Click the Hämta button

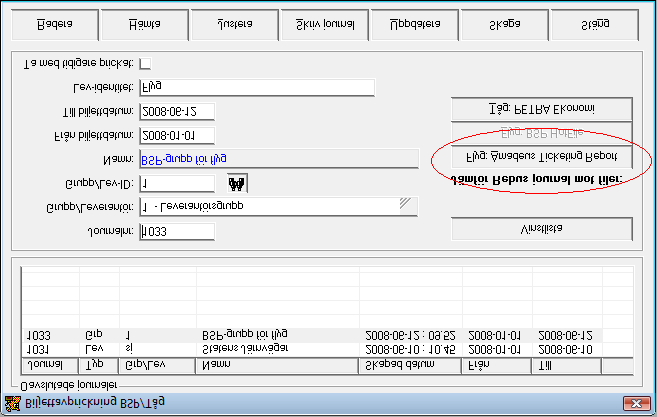tap(145, 25)
